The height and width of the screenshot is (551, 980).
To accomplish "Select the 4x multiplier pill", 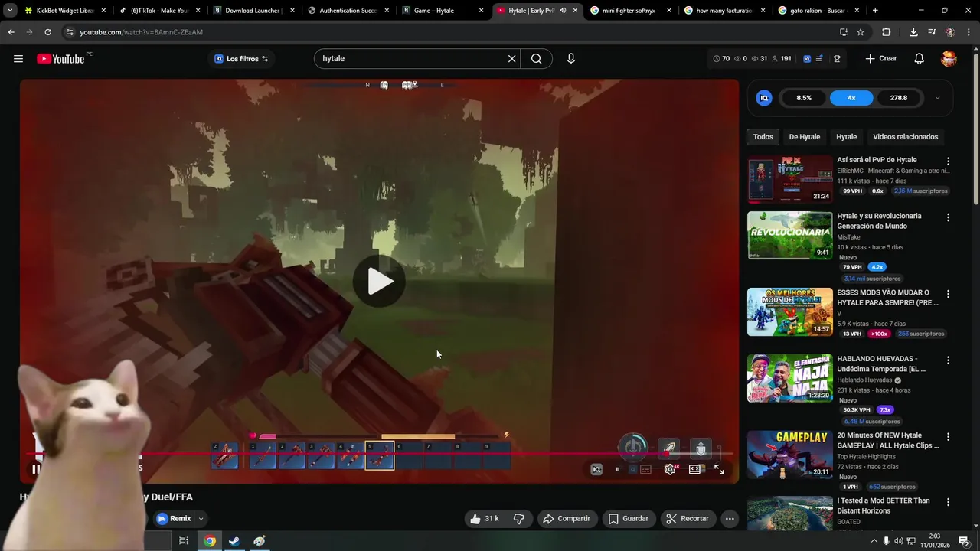I will pos(851,98).
